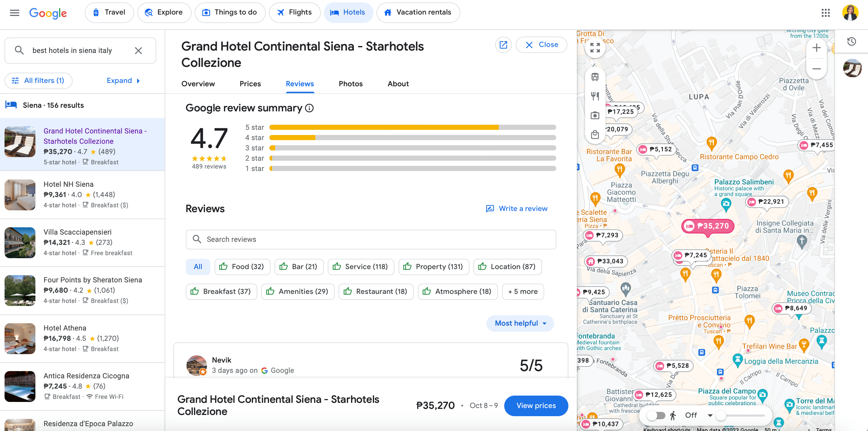Click Write a review link
This screenshot has width=868, height=431.
(517, 209)
